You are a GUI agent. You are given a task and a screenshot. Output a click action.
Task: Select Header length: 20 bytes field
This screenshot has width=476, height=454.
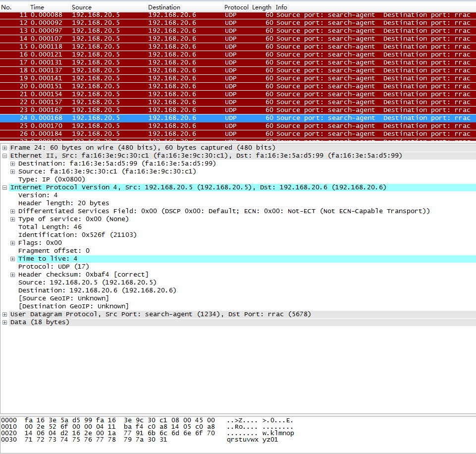(x=63, y=203)
